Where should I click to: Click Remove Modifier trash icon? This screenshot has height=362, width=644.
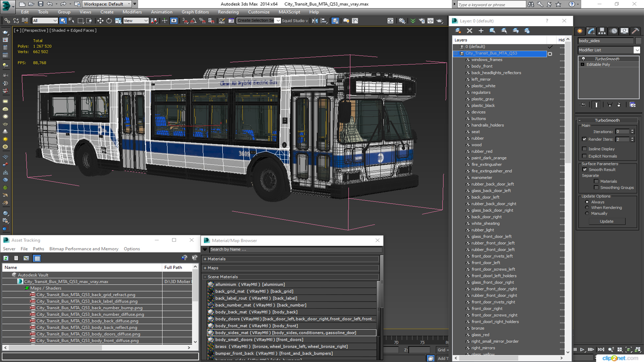click(619, 105)
